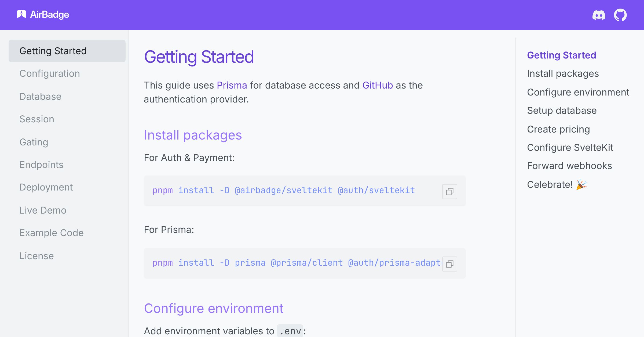Click the 'For Auth & Payment:' text
The width and height of the screenshot is (644, 337).
(189, 158)
